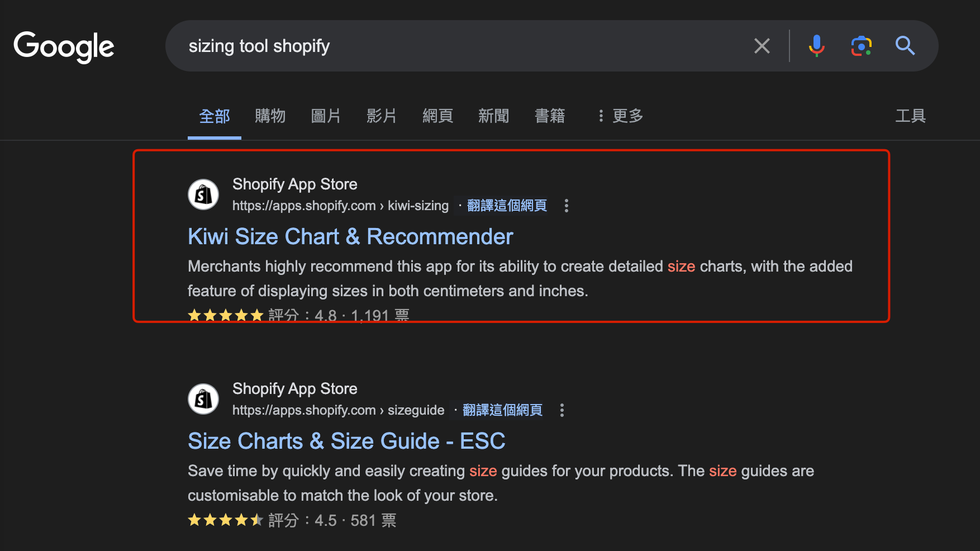
Task: Open options menu for kiwi-sizing result
Action: coord(566,206)
